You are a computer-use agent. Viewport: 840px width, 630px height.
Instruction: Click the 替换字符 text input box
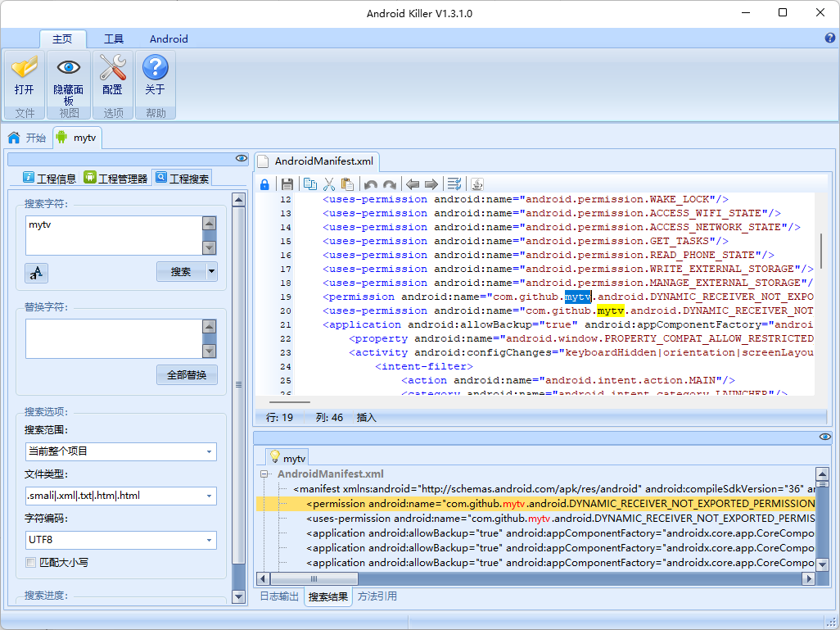(114, 339)
